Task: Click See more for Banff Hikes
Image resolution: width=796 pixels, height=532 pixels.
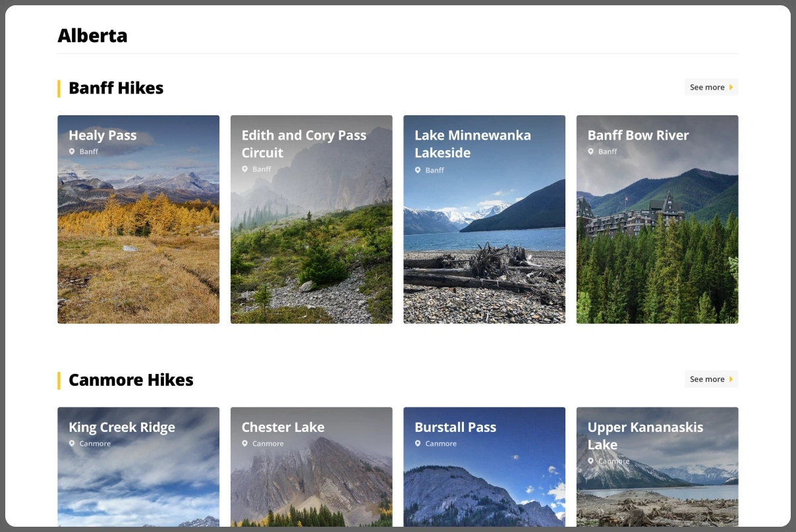Action: [711, 88]
